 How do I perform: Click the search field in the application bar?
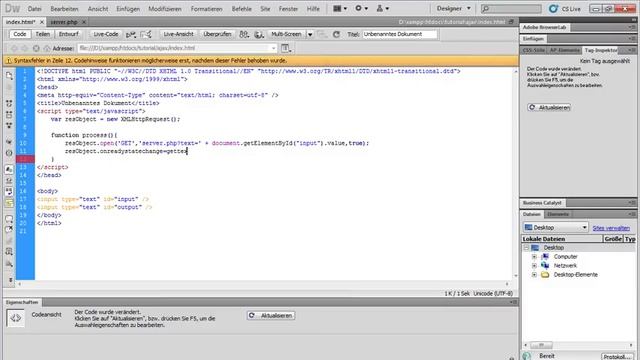click(x=511, y=9)
